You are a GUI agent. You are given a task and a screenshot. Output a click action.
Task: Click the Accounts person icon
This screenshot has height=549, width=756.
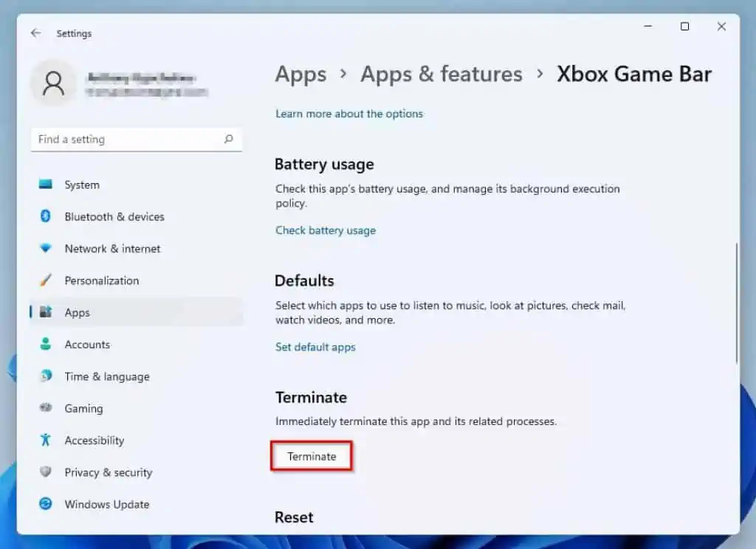point(46,344)
